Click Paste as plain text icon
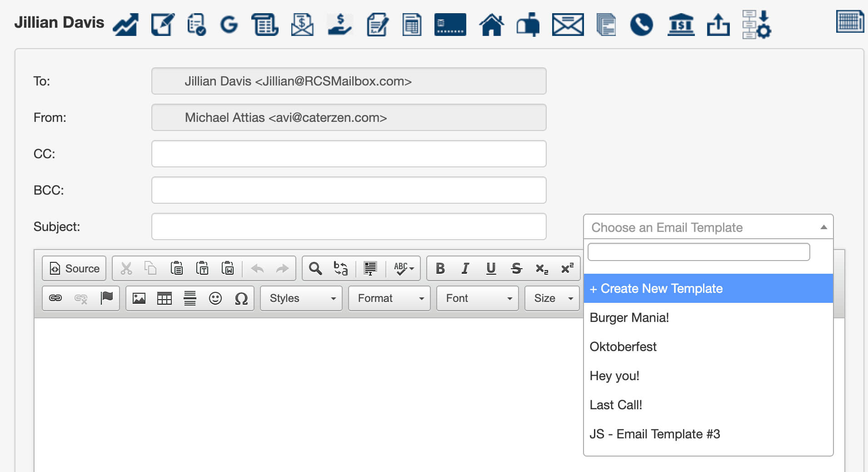 pyautogui.click(x=202, y=268)
